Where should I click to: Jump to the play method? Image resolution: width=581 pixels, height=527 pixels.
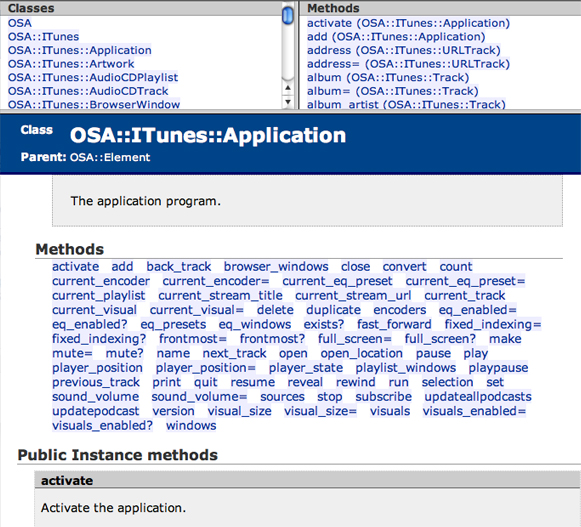476,354
